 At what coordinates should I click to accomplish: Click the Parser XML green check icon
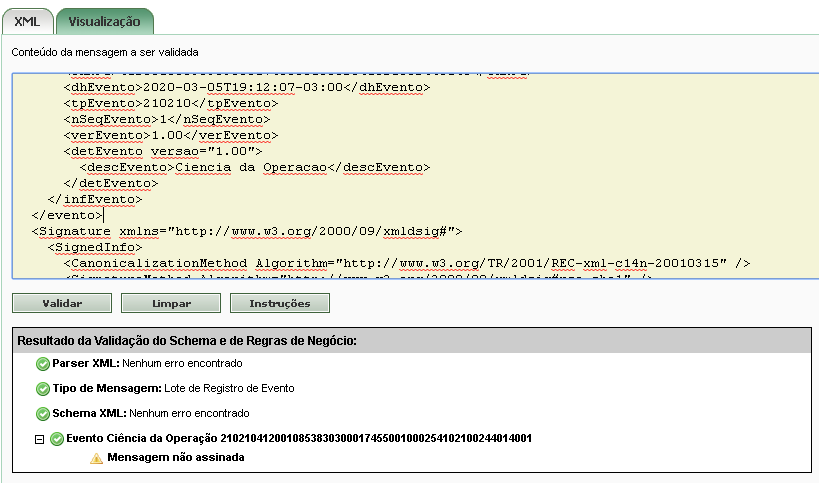pos(43,364)
